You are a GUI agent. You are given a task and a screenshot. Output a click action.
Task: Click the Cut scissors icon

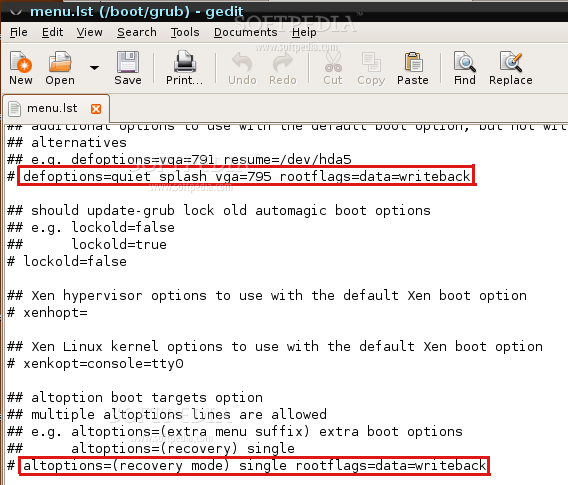pos(333,62)
